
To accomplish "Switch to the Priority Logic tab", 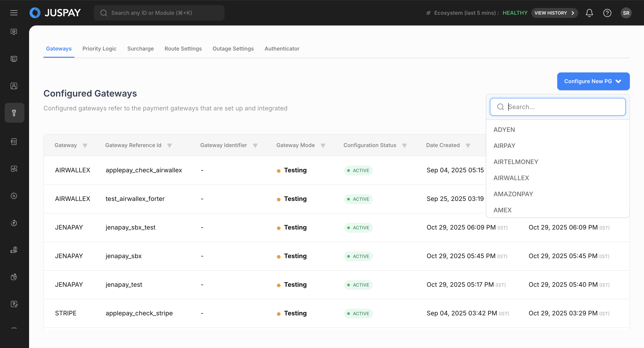I will (x=99, y=49).
